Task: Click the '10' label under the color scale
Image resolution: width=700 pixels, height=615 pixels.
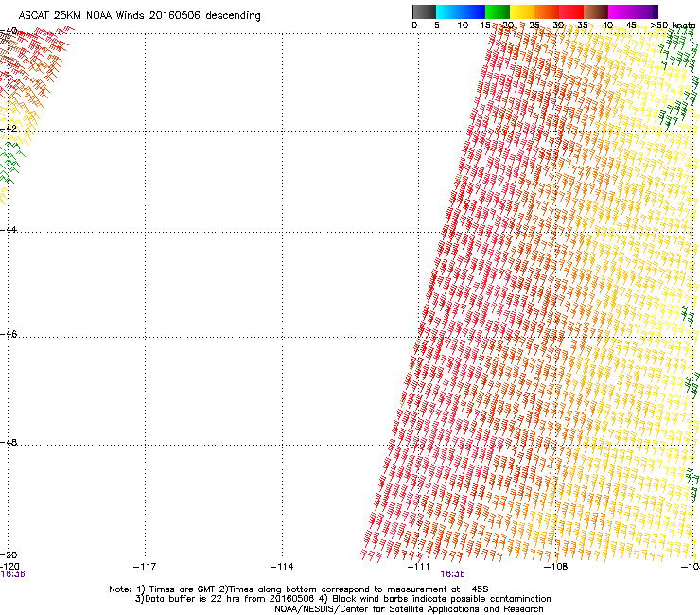Action: tap(463, 26)
